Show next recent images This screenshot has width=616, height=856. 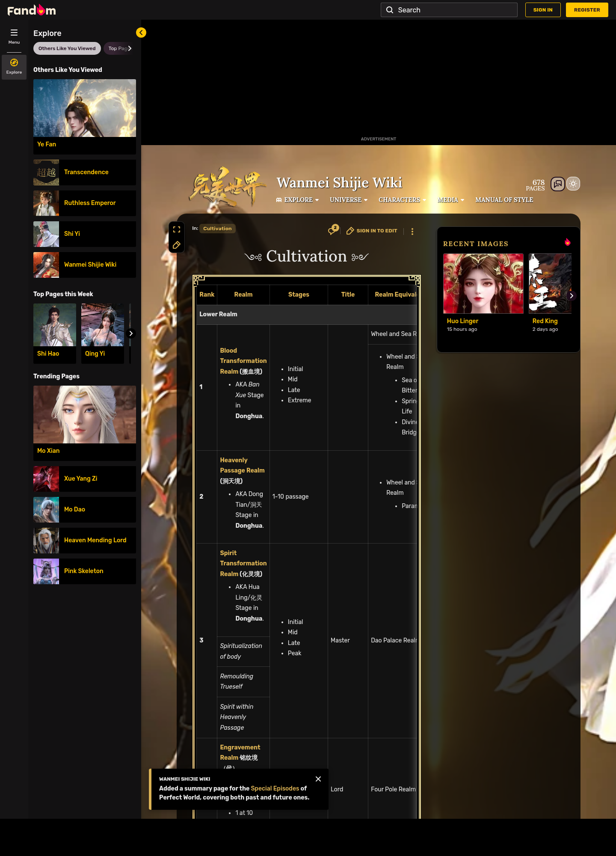point(572,296)
